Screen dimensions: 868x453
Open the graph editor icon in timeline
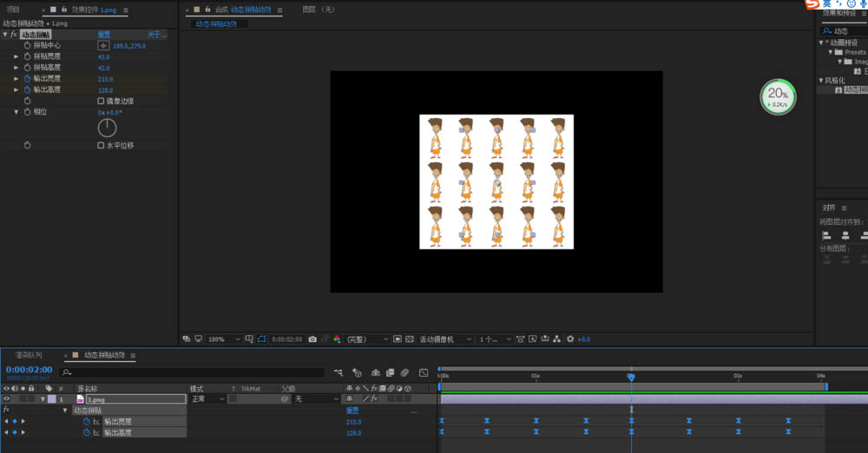coord(424,372)
